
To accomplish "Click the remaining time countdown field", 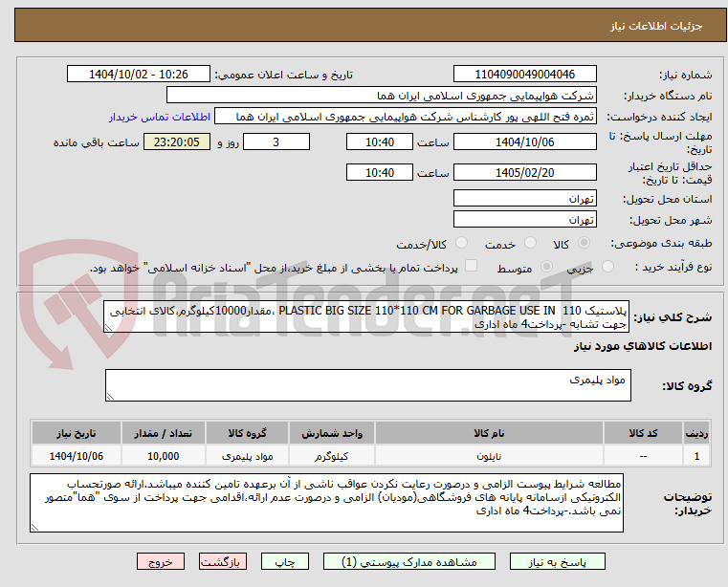I will pyautogui.click(x=177, y=142).
